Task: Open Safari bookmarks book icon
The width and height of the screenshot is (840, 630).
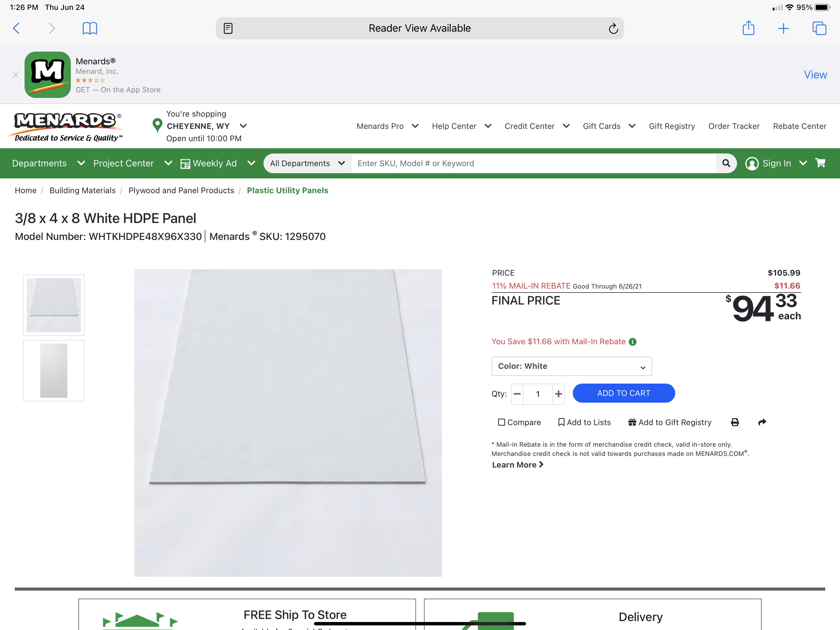Action: pyautogui.click(x=89, y=29)
